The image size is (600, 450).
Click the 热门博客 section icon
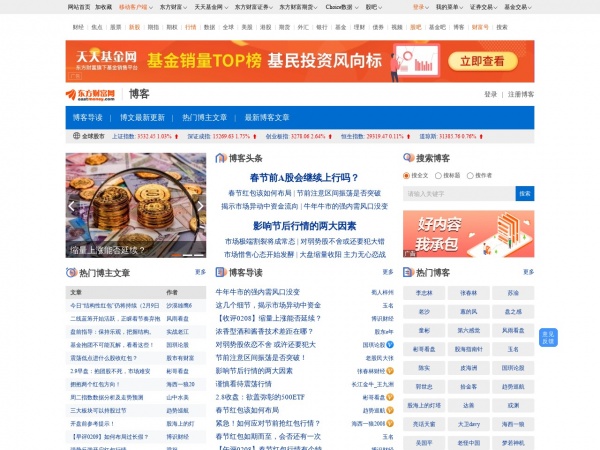[x=408, y=272]
